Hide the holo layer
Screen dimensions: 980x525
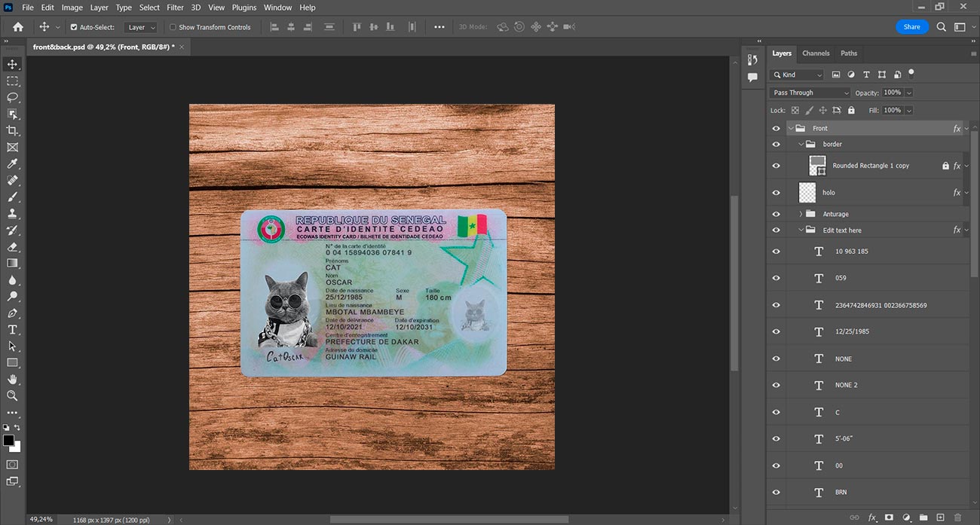pyautogui.click(x=776, y=192)
